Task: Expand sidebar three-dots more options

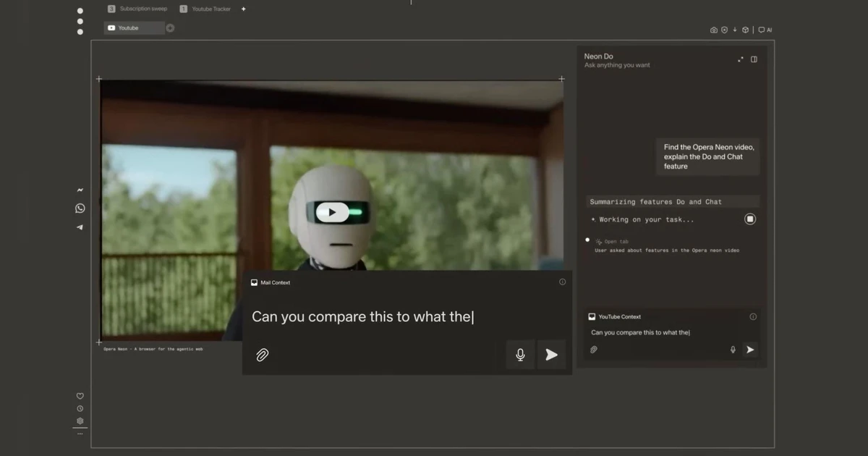Action: (x=80, y=434)
